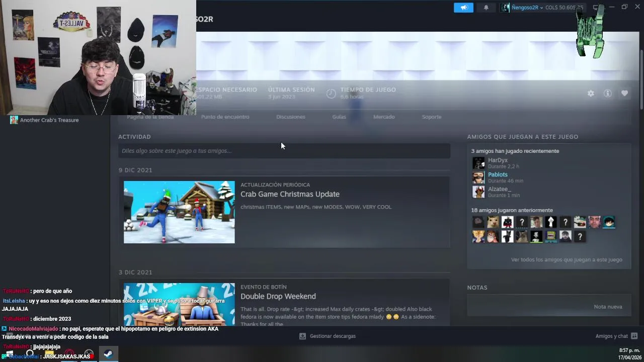Click "3 amigos han jugado recientemente" text
This screenshot has height=362, width=644.
pos(515,151)
